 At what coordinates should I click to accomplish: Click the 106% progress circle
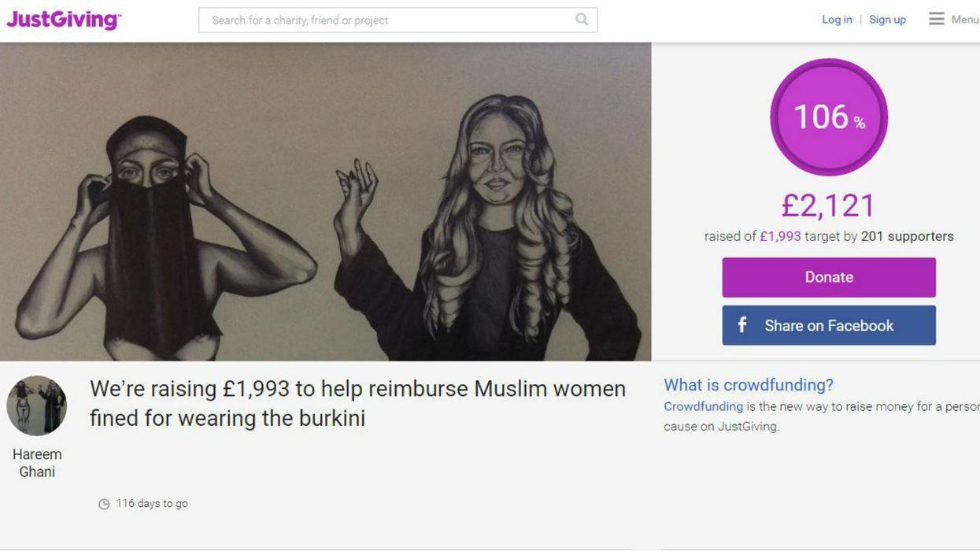coord(829,117)
